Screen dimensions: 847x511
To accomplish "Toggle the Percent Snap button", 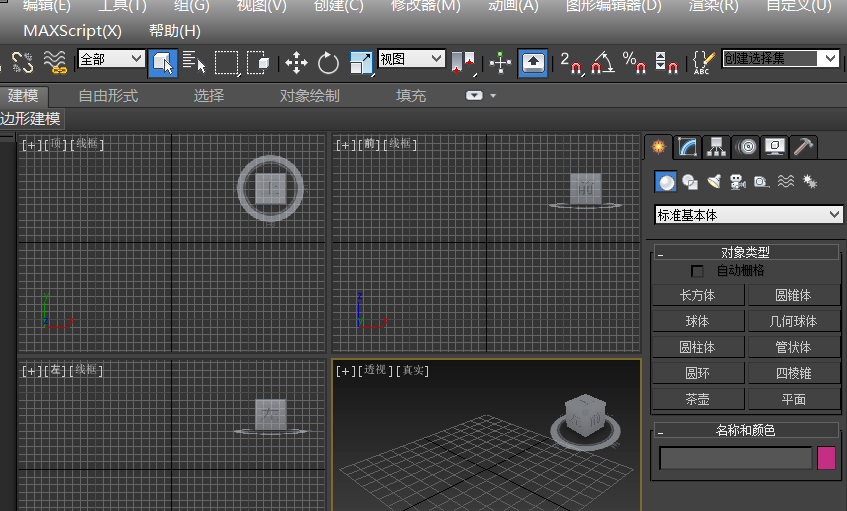I will click(634, 63).
